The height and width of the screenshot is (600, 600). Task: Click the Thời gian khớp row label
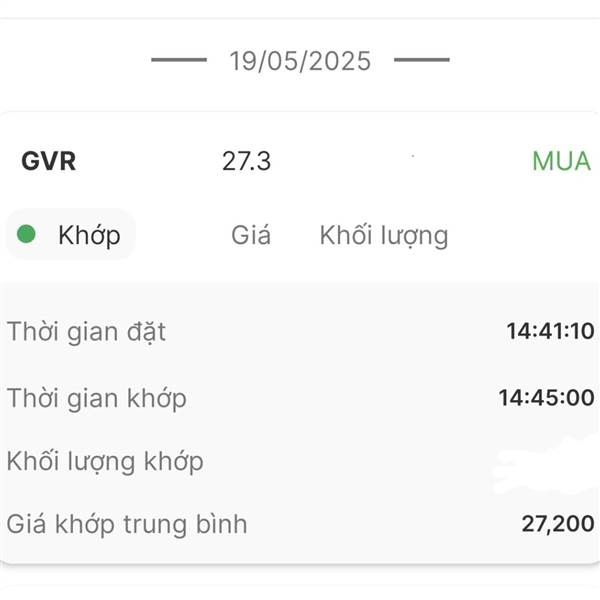tap(97, 398)
